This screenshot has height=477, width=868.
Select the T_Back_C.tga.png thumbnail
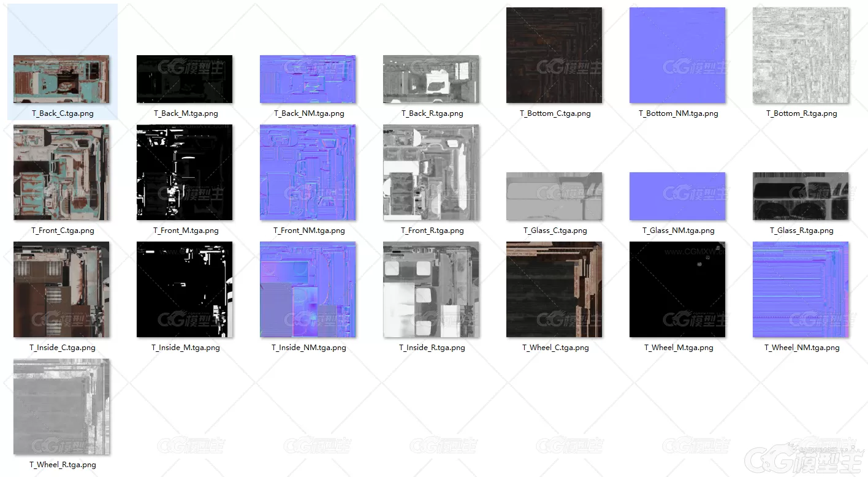[x=61, y=79]
